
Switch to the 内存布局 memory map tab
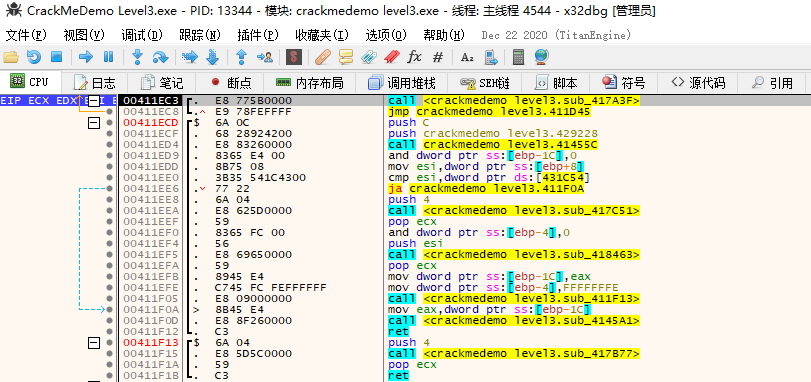click(x=310, y=83)
